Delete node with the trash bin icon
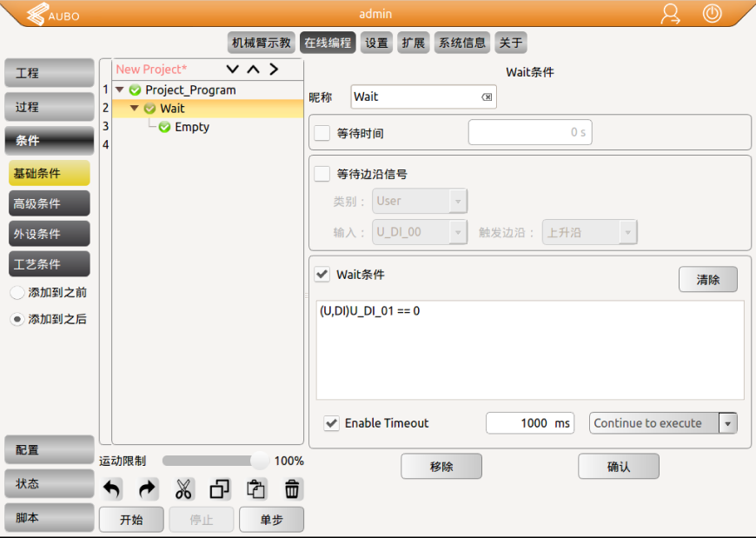The image size is (756, 538). click(293, 489)
